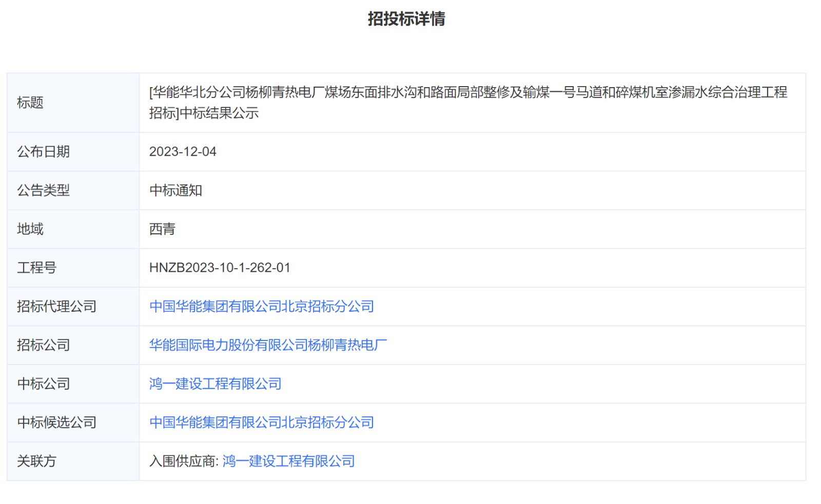Open the 招标代理公司 row's company link

(261, 307)
